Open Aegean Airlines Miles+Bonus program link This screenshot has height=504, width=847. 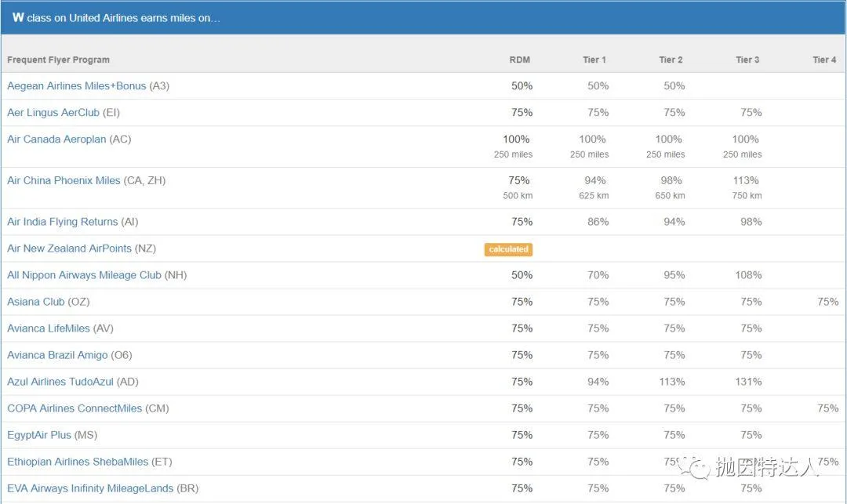[x=77, y=85]
